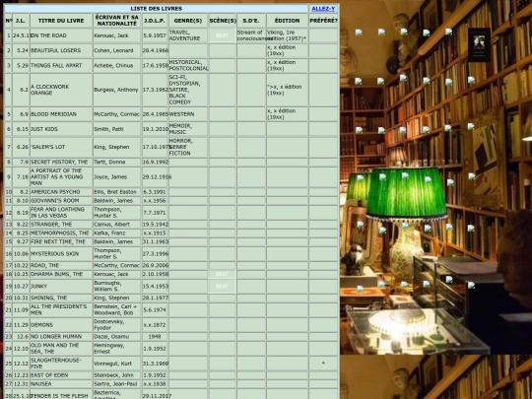Image resolution: width=532 pixels, height=399 pixels.
Task: Select the author cell 'Smith, Patti'
Action: tap(116, 129)
